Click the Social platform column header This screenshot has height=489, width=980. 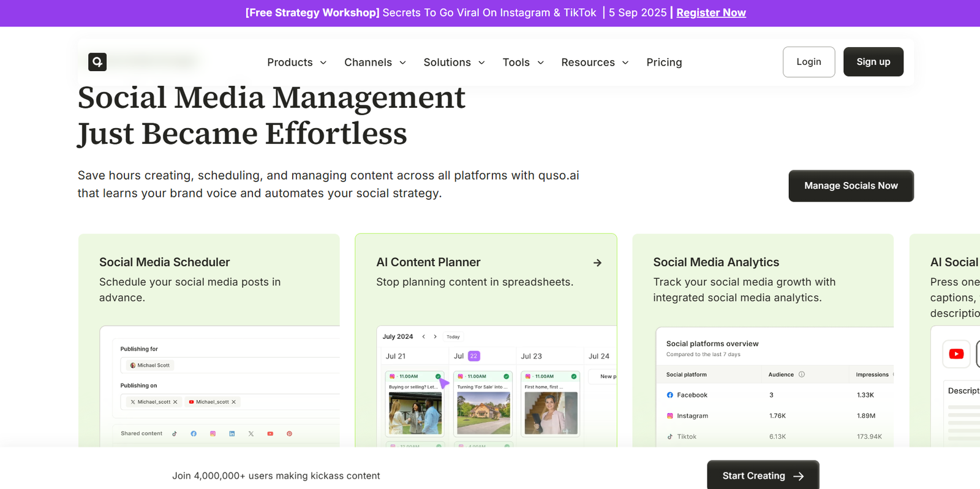pyautogui.click(x=687, y=374)
